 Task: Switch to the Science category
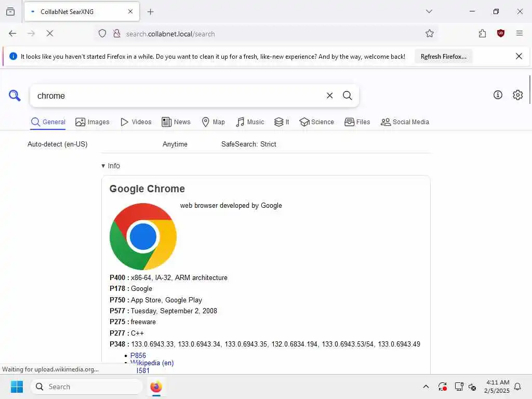[x=316, y=122]
